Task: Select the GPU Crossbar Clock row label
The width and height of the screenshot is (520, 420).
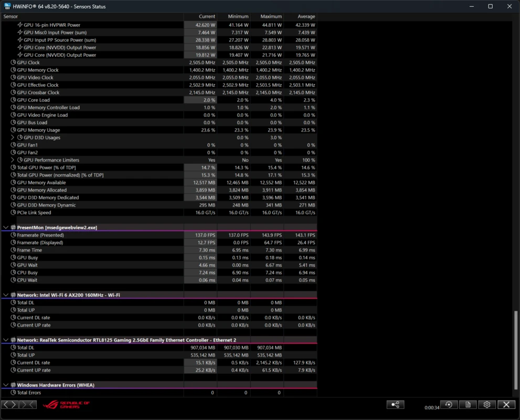Action: [38, 92]
